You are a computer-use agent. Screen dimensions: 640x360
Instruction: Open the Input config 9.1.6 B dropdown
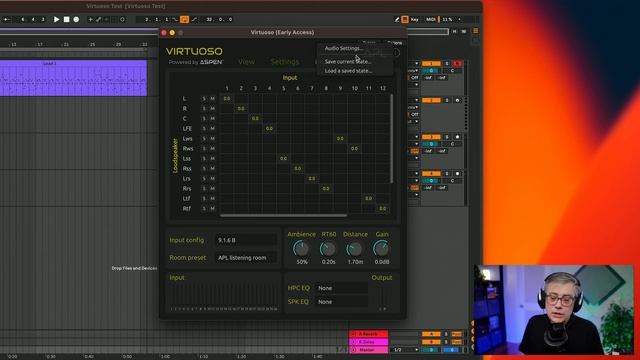pyautogui.click(x=247, y=240)
